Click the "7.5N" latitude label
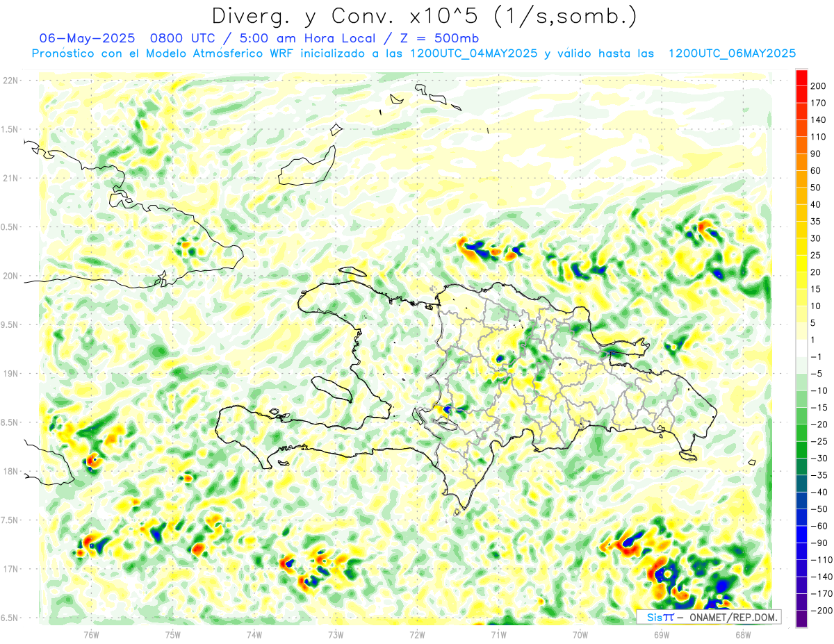Viewport: 834px width, 644px height. [9, 520]
